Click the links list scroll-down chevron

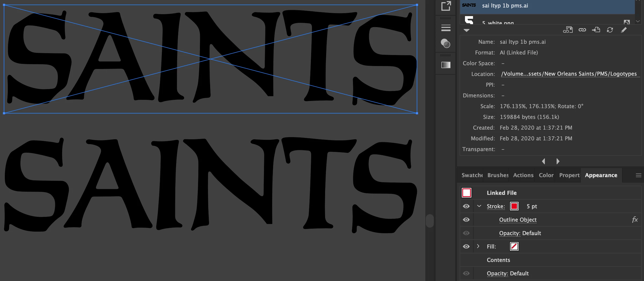638,21
